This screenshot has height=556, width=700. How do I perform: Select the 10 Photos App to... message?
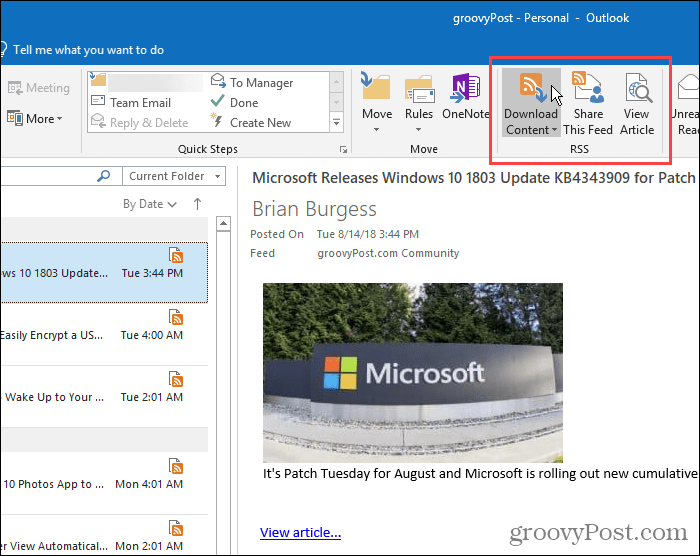point(104,484)
